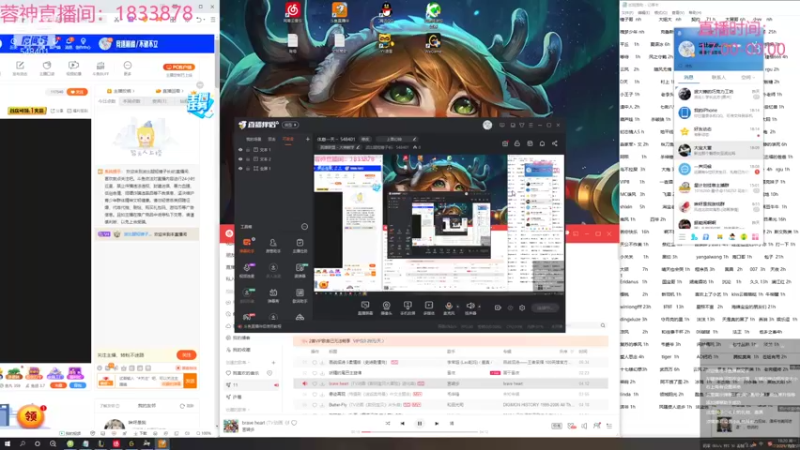Open the playlist named 11 in sidebar
800x450 pixels.
tap(253, 385)
